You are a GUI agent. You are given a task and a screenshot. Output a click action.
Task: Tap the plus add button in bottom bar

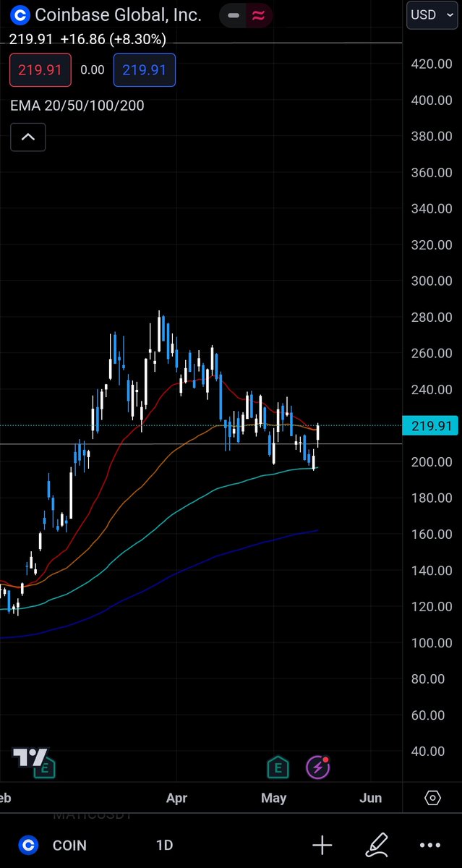pos(322,845)
